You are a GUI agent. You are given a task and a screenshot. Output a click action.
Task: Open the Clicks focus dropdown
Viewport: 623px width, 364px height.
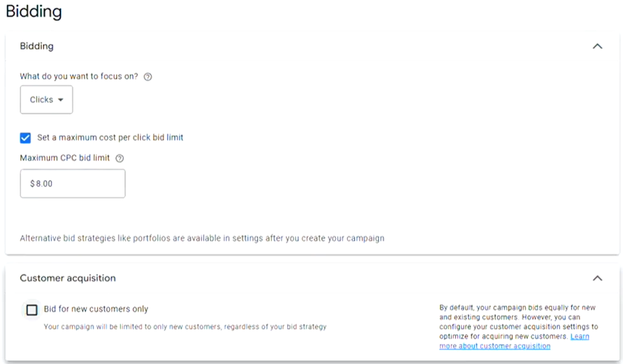point(46,100)
